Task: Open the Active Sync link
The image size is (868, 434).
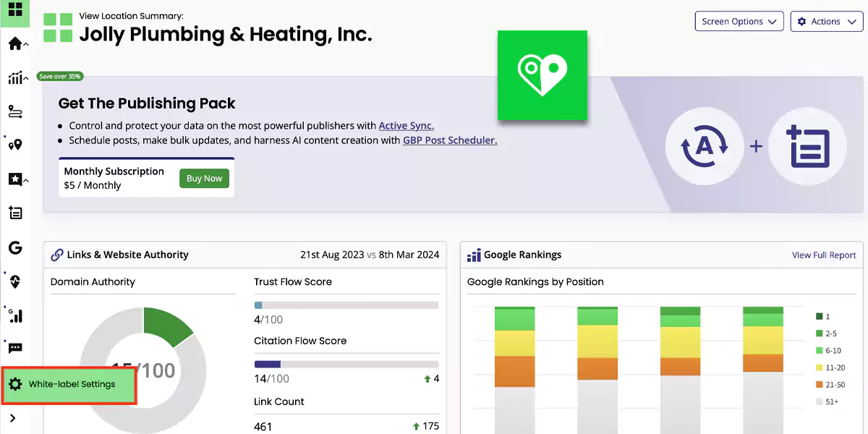Action: (406, 126)
